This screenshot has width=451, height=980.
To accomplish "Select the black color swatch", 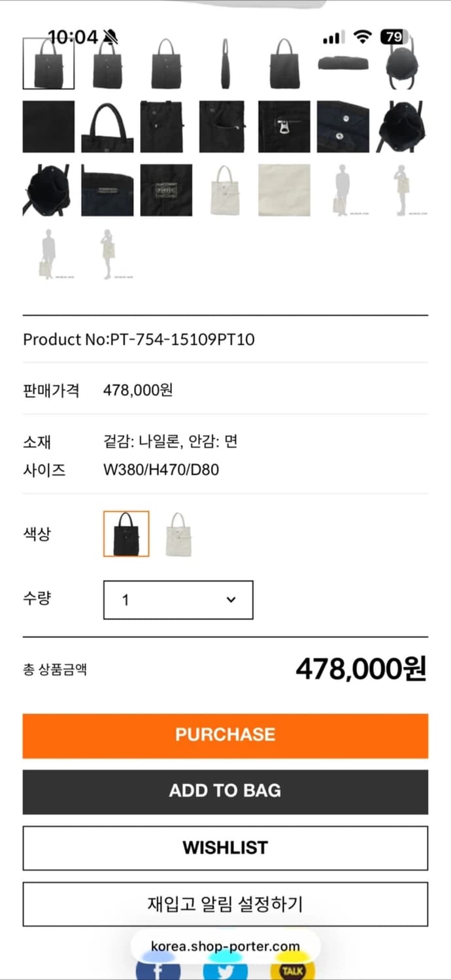I will pyautogui.click(x=125, y=534).
